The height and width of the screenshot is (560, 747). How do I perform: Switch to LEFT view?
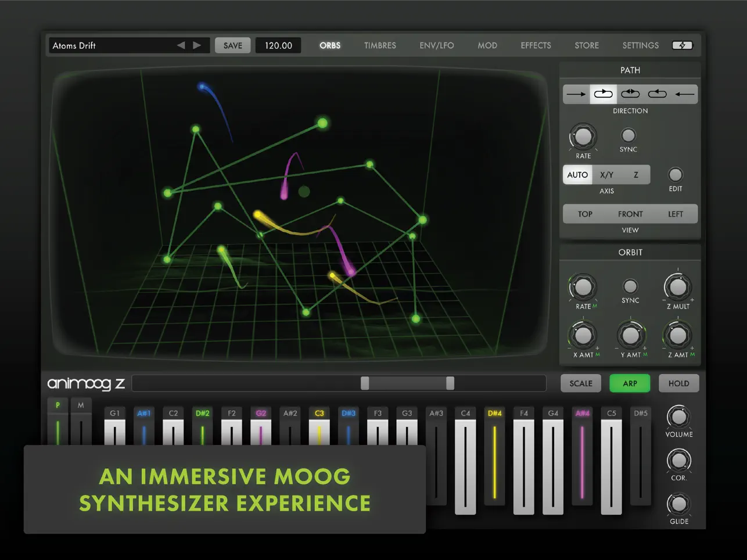pyautogui.click(x=676, y=214)
